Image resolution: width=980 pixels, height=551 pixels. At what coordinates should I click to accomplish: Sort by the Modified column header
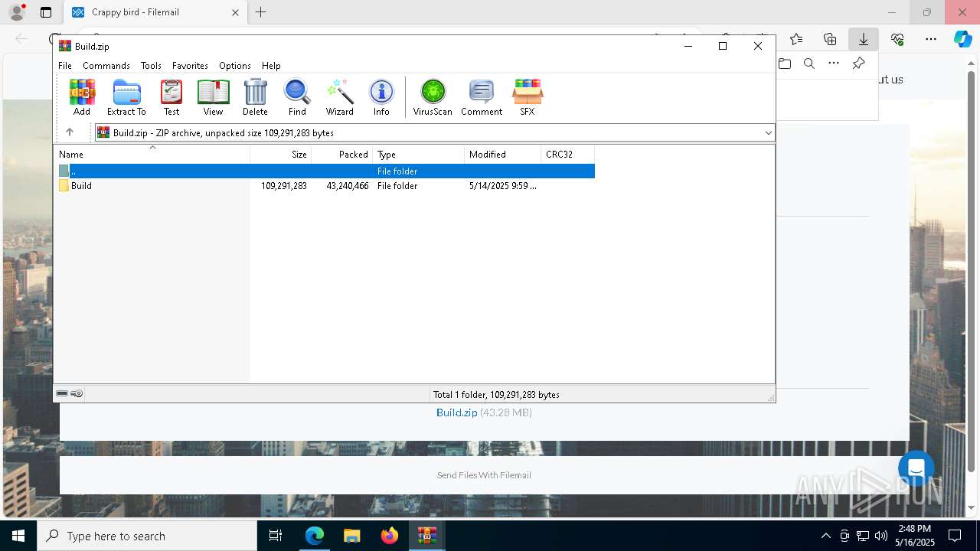503,154
